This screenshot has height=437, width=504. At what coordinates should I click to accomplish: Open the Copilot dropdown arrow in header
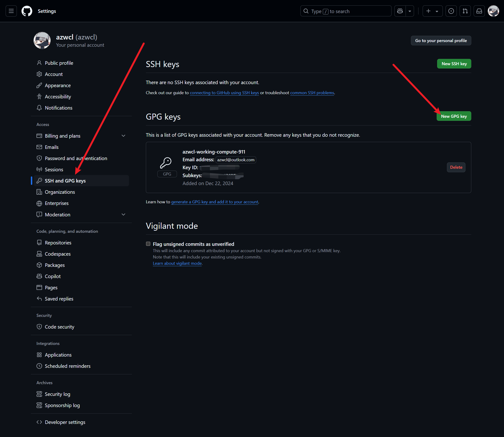pos(410,11)
